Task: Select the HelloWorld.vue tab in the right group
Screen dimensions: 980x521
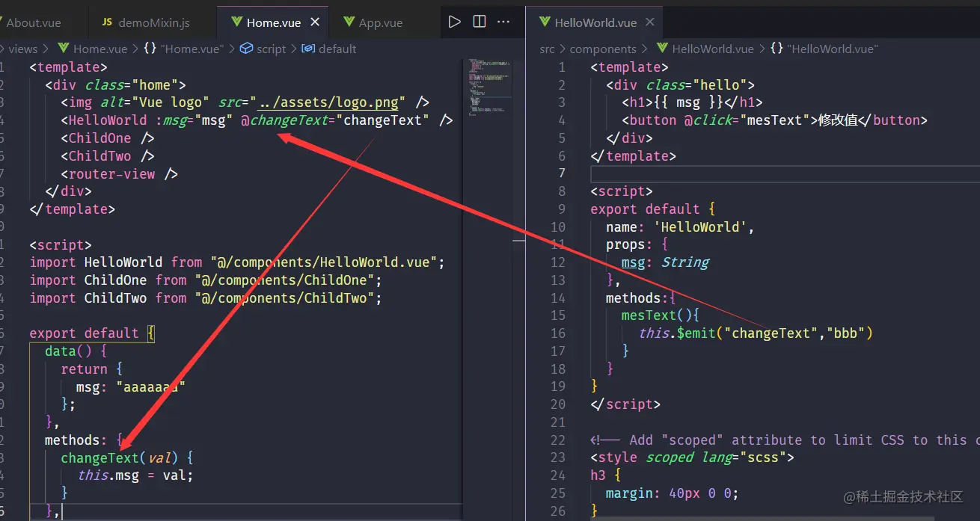Action: [595, 22]
